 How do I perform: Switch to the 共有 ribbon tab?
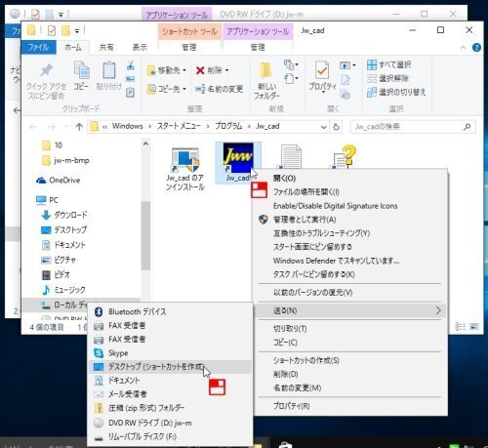106,48
